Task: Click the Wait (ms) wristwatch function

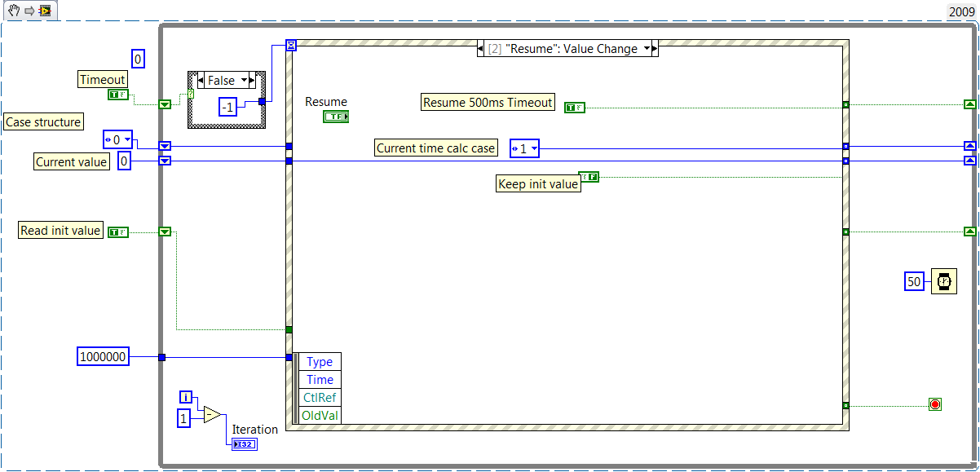Action: tap(943, 281)
